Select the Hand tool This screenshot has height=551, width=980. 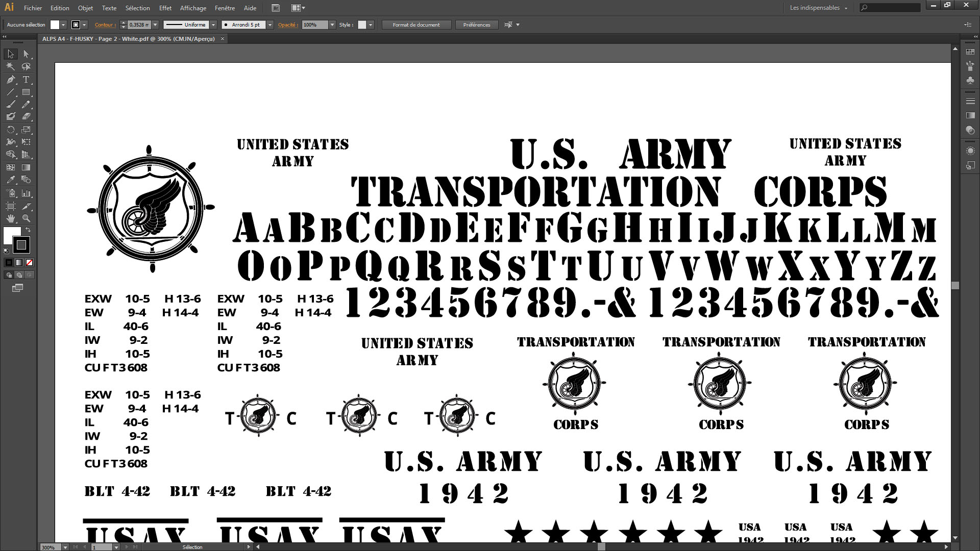tap(10, 218)
